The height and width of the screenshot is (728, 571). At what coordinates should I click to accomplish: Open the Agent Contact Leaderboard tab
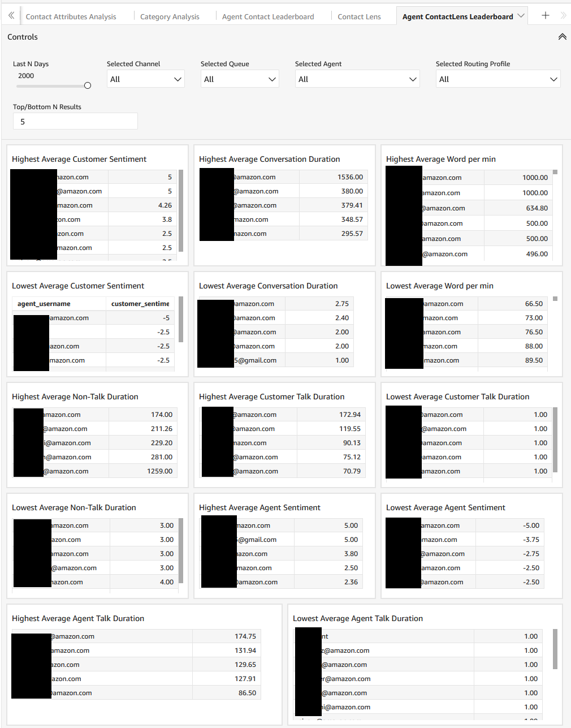click(267, 16)
